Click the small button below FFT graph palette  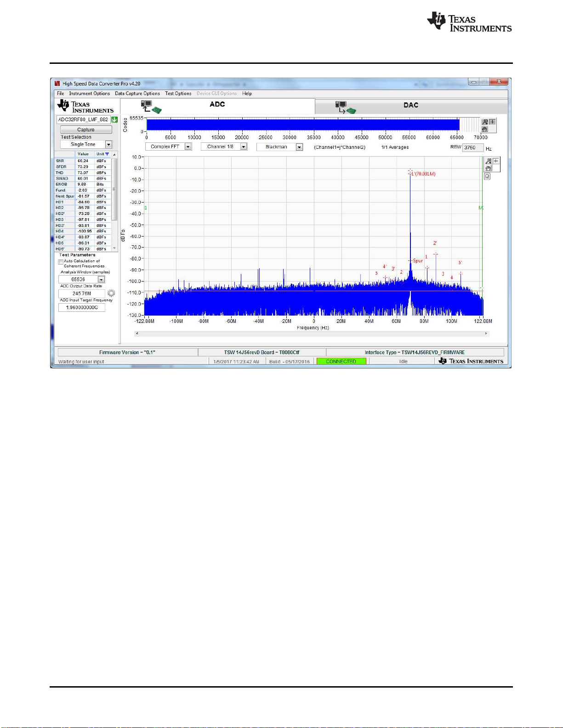coord(487,176)
